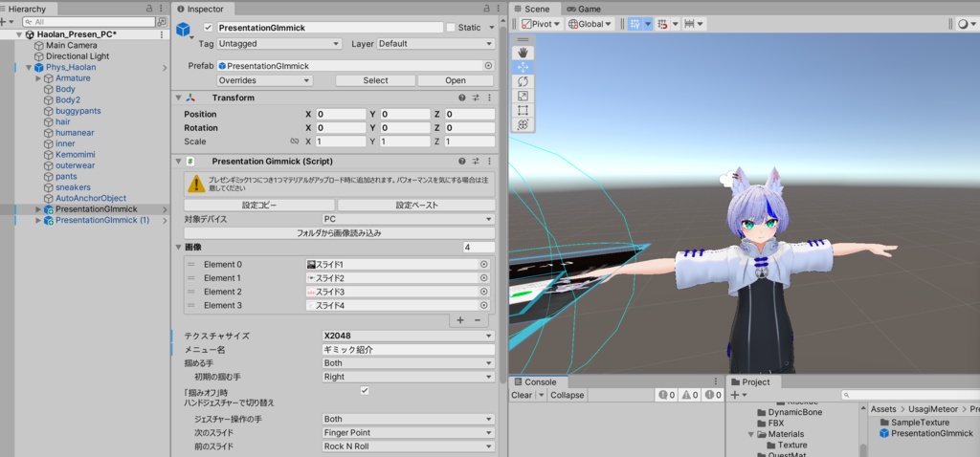Click the メニュー名 input field
Viewport: 980px width, 457px height.
408,350
